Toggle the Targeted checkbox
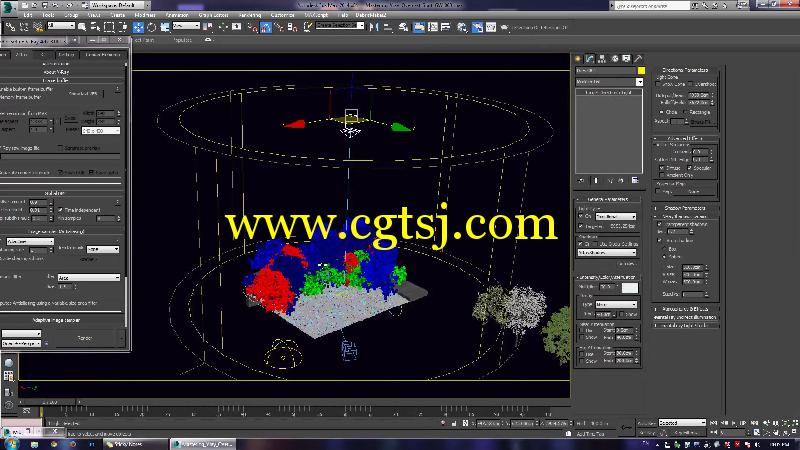800x450 pixels. pos(581,226)
